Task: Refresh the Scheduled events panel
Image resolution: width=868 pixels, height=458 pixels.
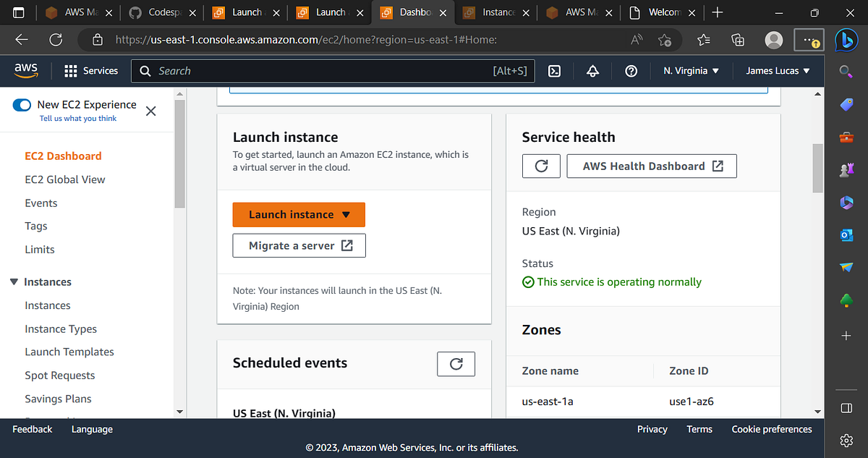Action: 456,364
